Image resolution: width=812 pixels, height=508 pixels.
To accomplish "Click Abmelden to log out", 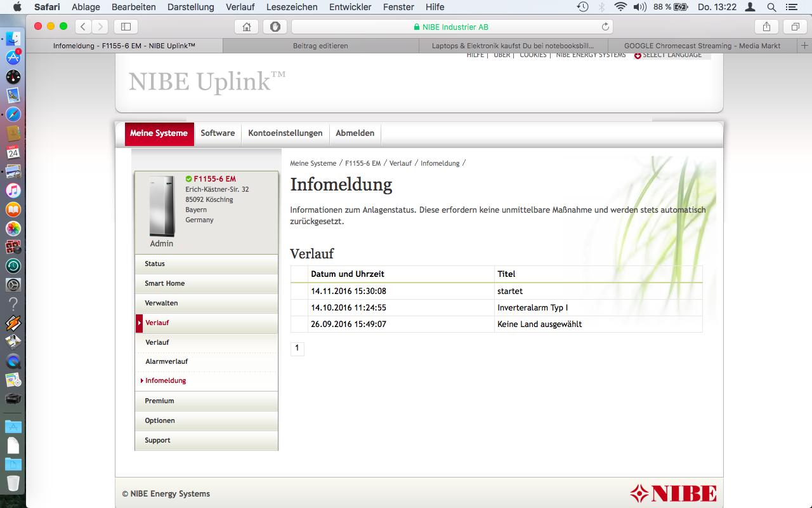I will 355,133.
